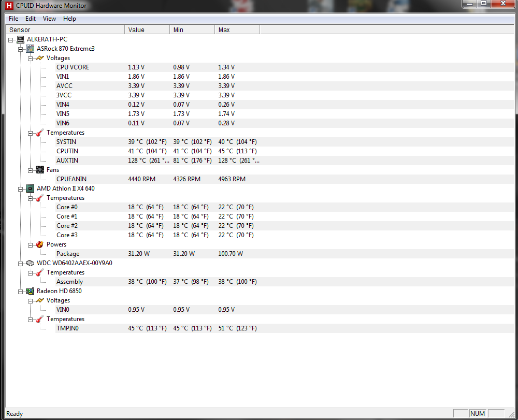Select the Package power row
Screen dimensions: 518x420
pyautogui.click(x=285, y=254)
